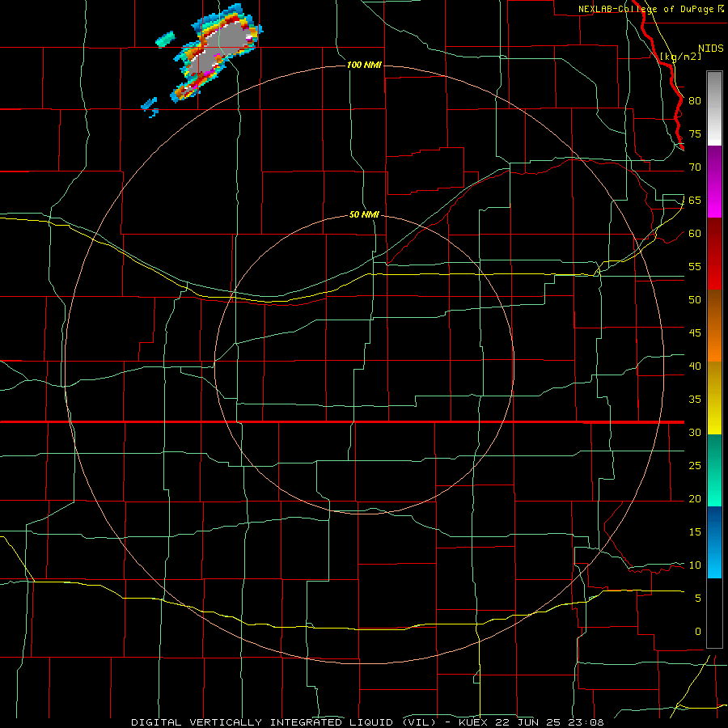Viewport: 728px width, 728px height.
Task: Click the blue-cyan segment of color bar
Action: pos(714,542)
